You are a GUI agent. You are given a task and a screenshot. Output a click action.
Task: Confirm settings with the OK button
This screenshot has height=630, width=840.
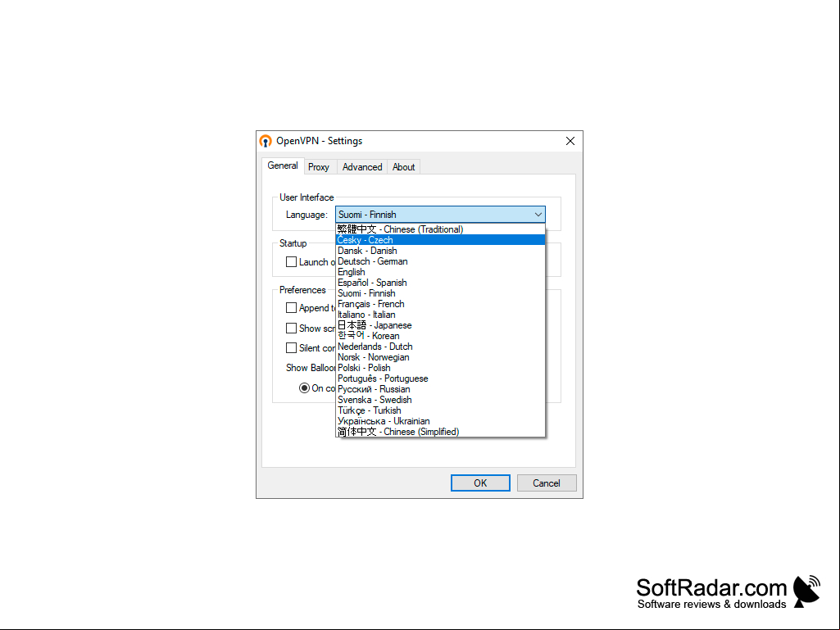480,483
